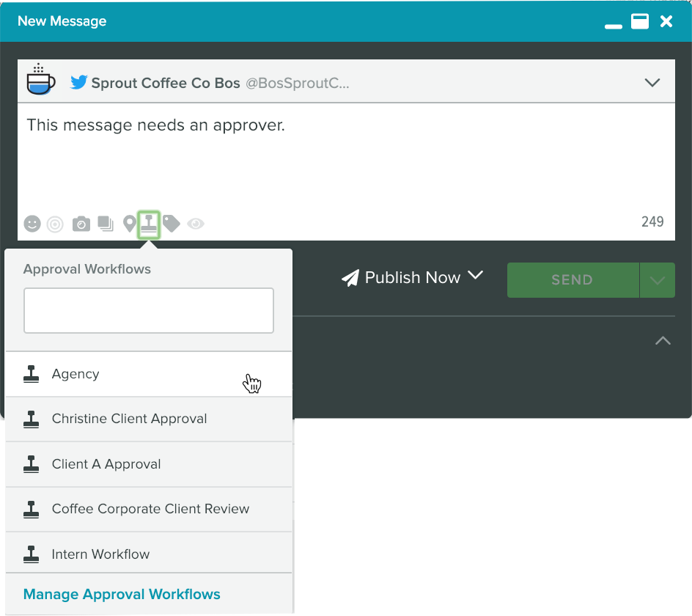This screenshot has width=692, height=616.
Task: Click the audience targeting bullseye icon
Action: (55, 224)
